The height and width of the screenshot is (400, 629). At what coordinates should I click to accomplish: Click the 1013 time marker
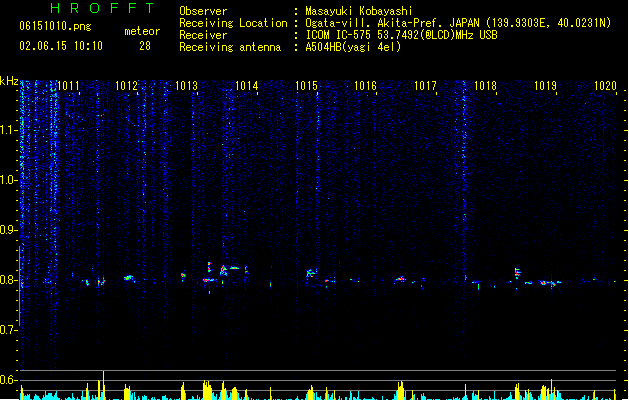(187, 86)
